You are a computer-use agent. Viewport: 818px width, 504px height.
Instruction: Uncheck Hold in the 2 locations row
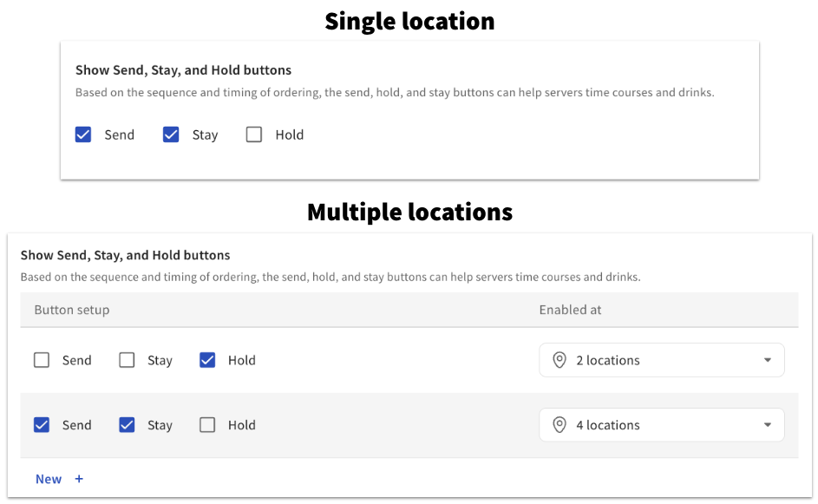pos(207,360)
